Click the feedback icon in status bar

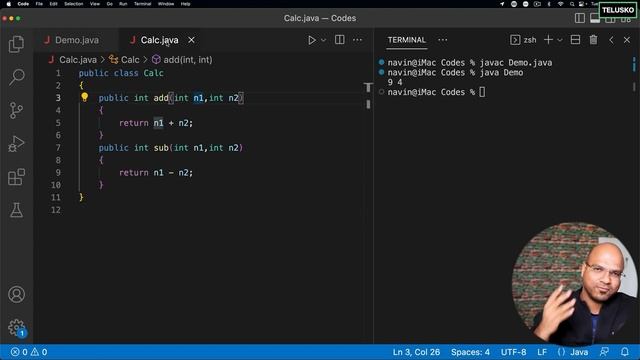click(604, 352)
